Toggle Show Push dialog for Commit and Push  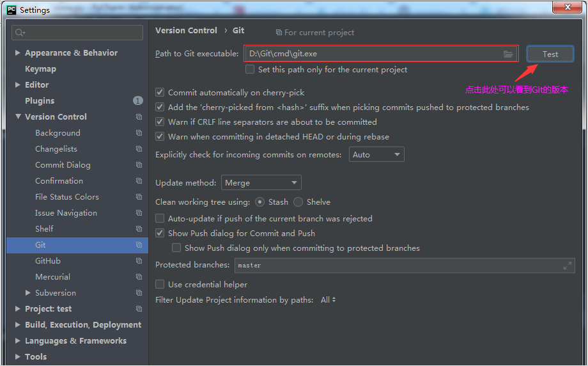point(160,233)
